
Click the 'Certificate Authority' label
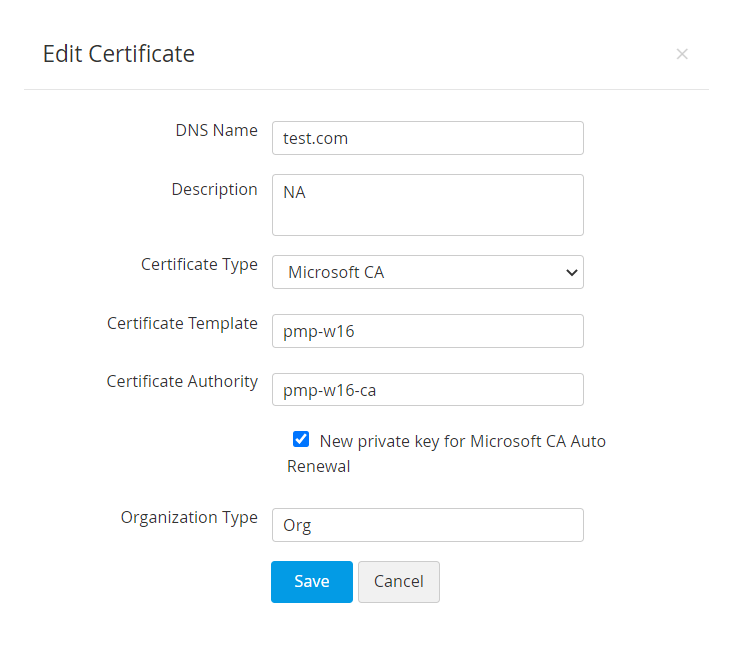pos(182,382)
